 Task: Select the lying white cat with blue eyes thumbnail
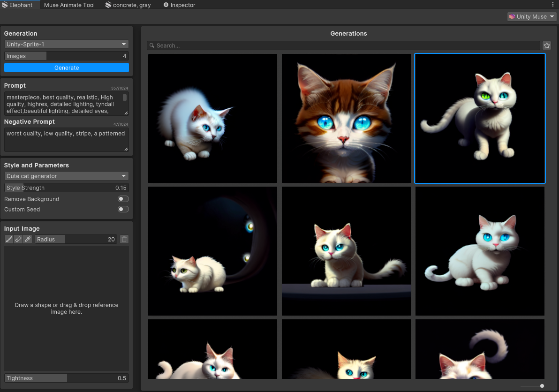480,251
